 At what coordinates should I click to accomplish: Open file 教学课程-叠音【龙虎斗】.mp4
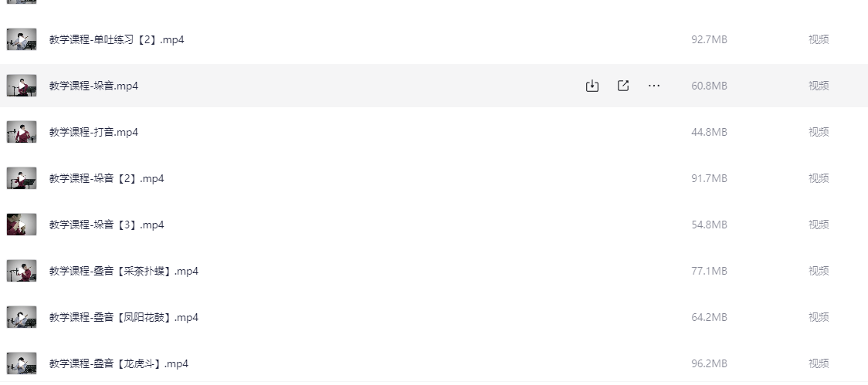tap(119, 363)
